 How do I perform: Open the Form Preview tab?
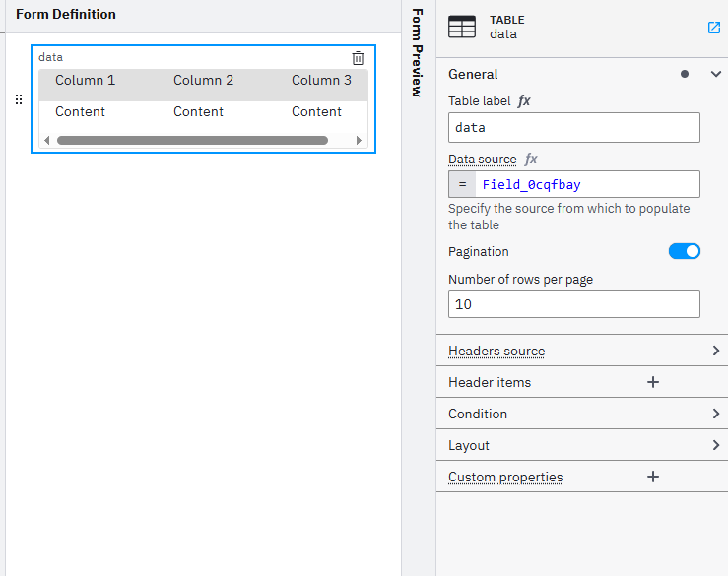tap(417, 53)
